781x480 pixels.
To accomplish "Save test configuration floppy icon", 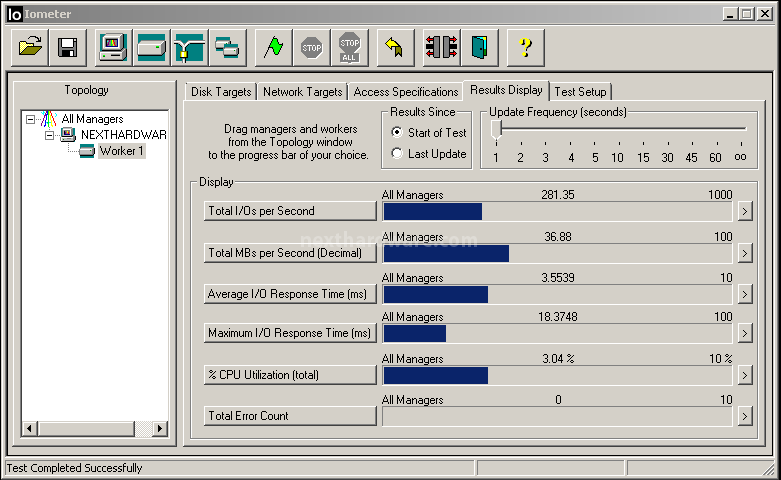I will (x=68, y=47).
